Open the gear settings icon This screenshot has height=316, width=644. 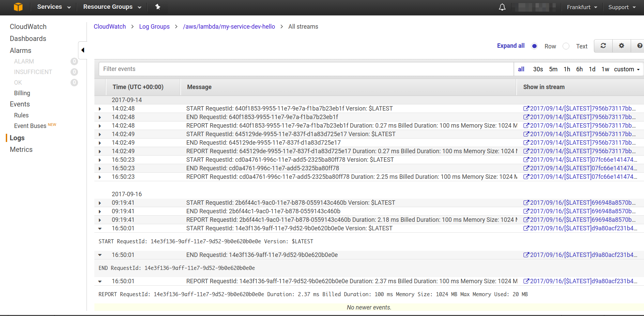pos(622,46)
